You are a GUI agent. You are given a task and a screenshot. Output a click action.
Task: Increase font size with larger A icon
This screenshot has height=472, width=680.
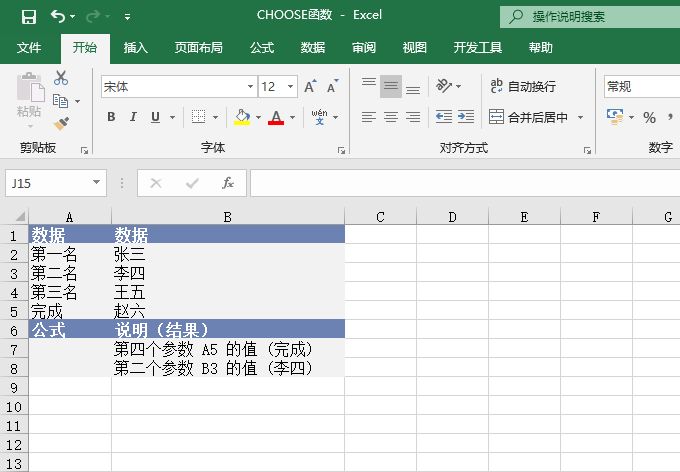pyautogui.click(x=310, y=87)
